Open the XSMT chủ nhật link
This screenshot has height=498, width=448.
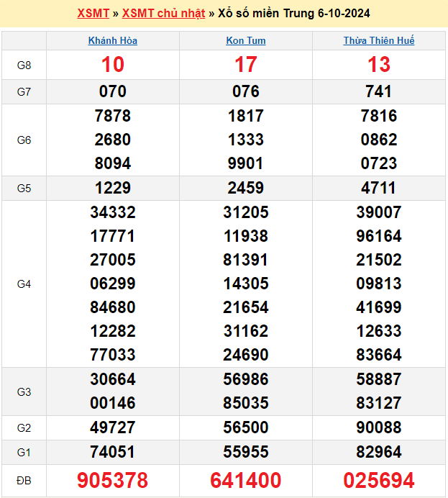(x=163, y=14)
